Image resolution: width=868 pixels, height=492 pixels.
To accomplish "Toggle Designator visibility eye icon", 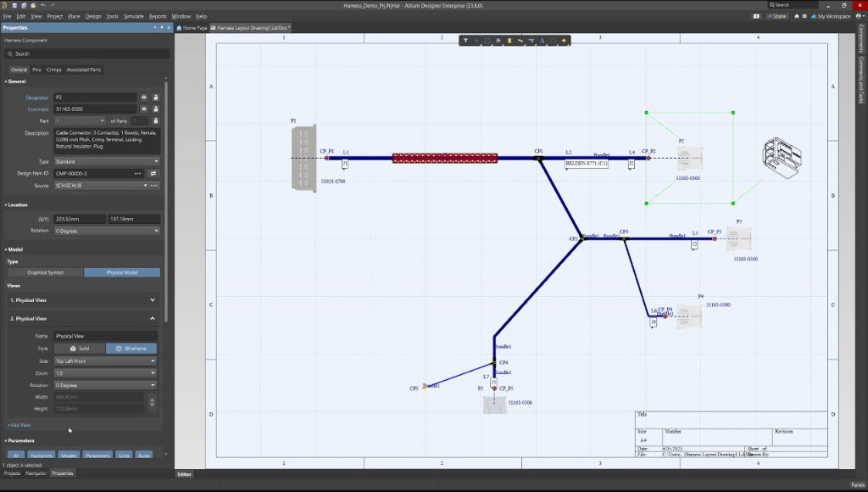I will tap(144, 98).
